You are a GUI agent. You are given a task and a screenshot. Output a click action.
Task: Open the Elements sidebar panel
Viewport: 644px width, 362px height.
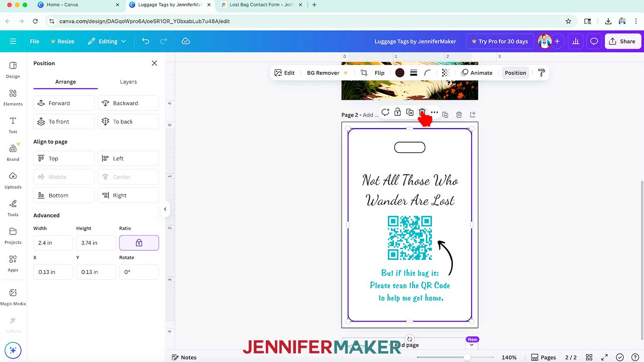click(13, 98)
